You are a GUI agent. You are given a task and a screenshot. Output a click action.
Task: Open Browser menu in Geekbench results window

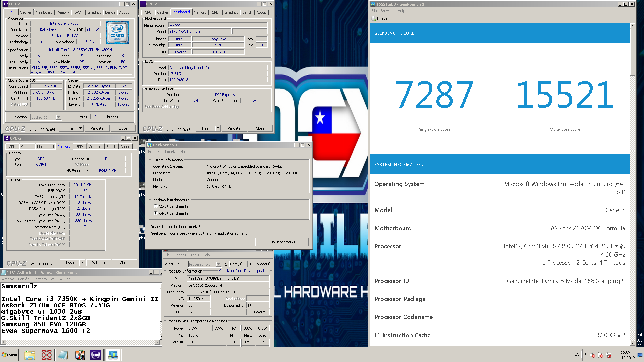[x=387, y=11]
